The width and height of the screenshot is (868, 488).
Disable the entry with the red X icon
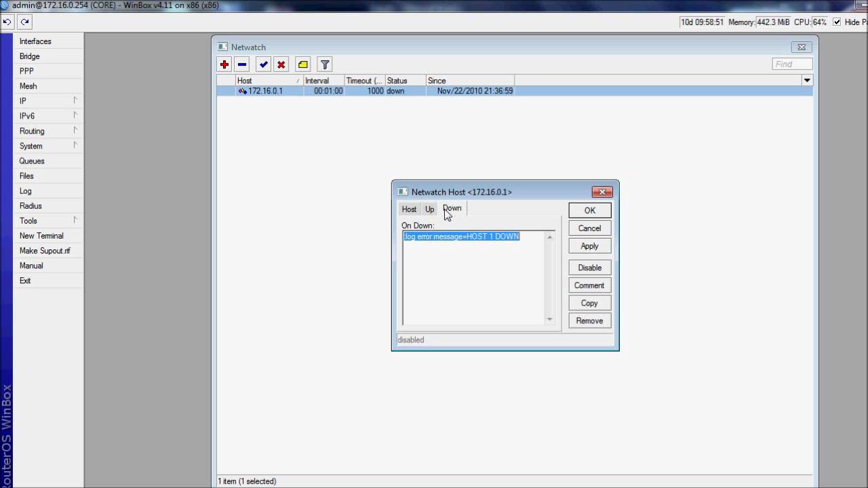pos(281,64)
